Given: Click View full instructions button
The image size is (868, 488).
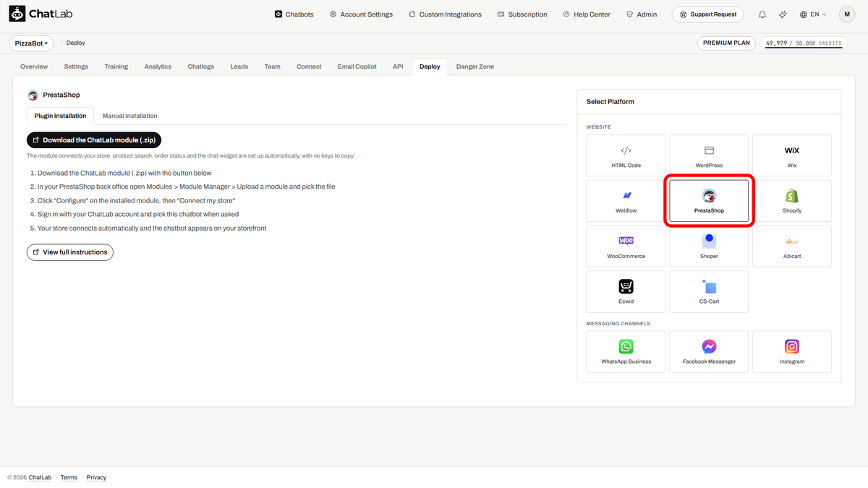Looking at the screenshot, I should (x=70, y=252).
